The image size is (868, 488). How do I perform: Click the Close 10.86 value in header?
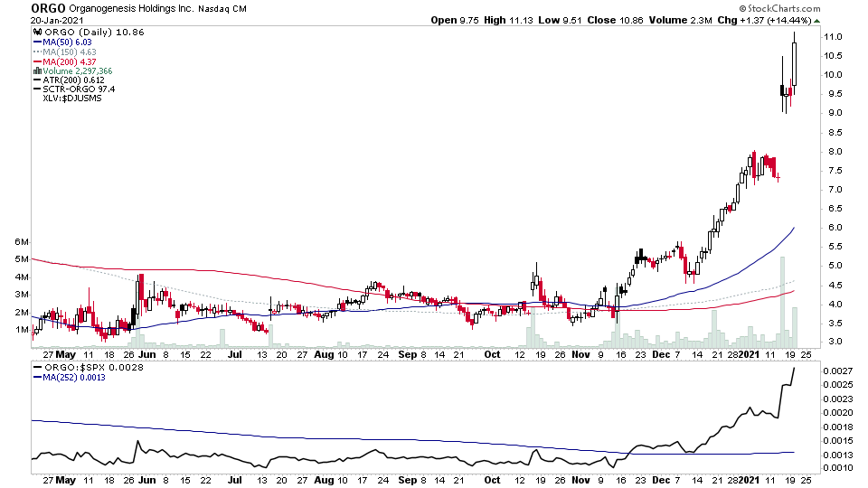point(615,20)
